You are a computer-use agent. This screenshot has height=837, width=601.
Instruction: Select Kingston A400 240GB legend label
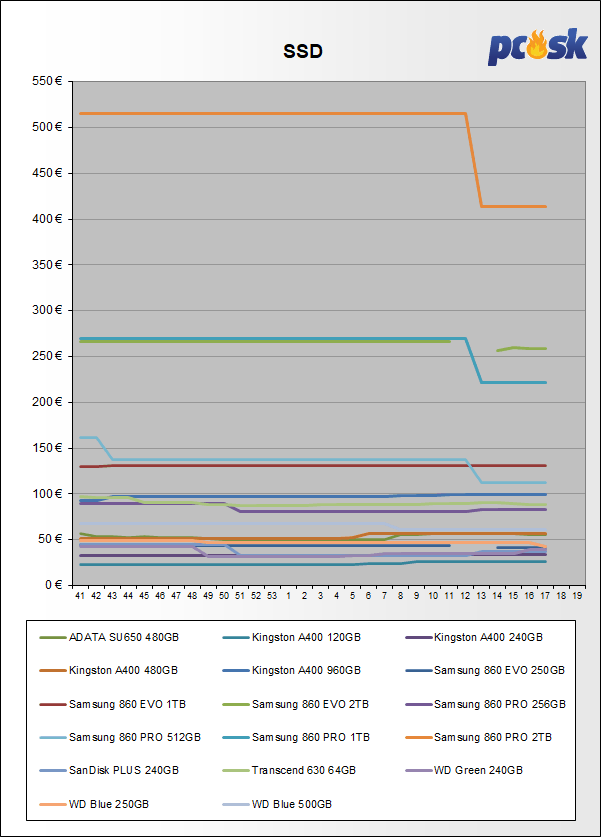[x=488, y=637]
